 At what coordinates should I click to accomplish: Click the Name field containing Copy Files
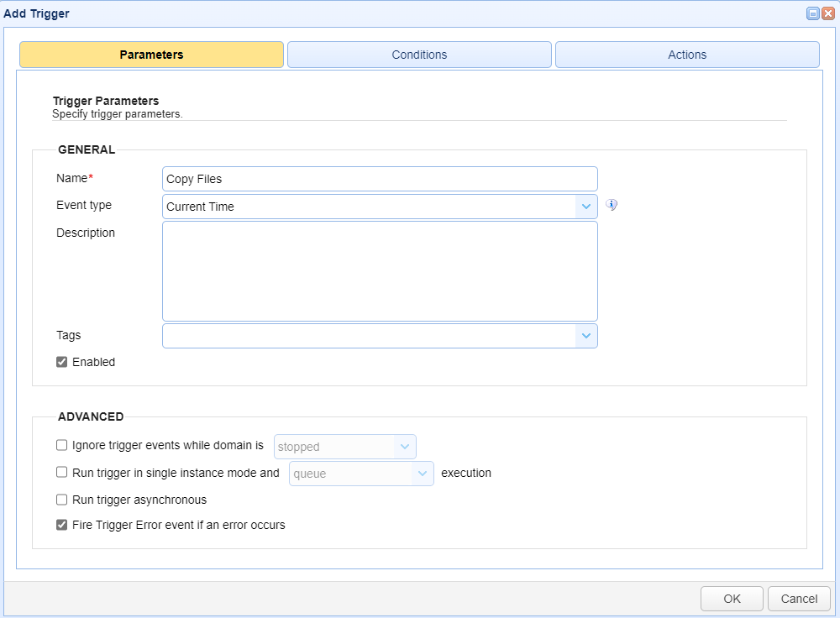380,179
